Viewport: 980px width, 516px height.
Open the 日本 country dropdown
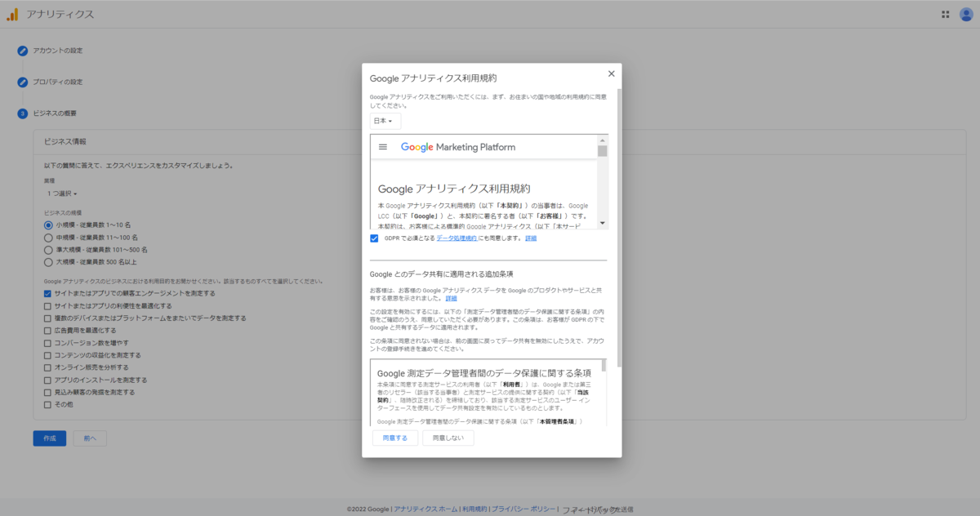coord(385,121)
